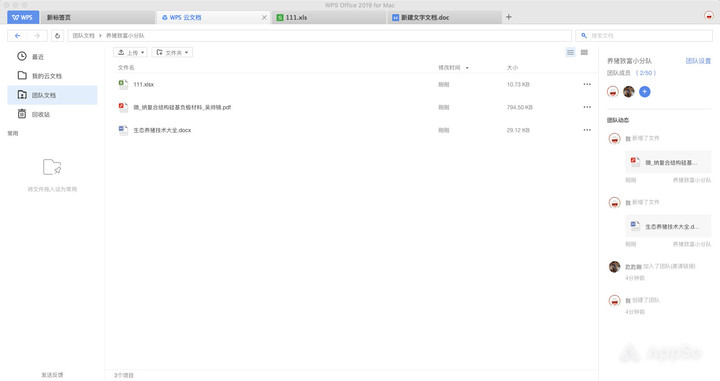Click 发送反馈 at sidebar bottom
Image resolution: width=720 pixels, height=381 pixels.
click(x=52, y=375)
